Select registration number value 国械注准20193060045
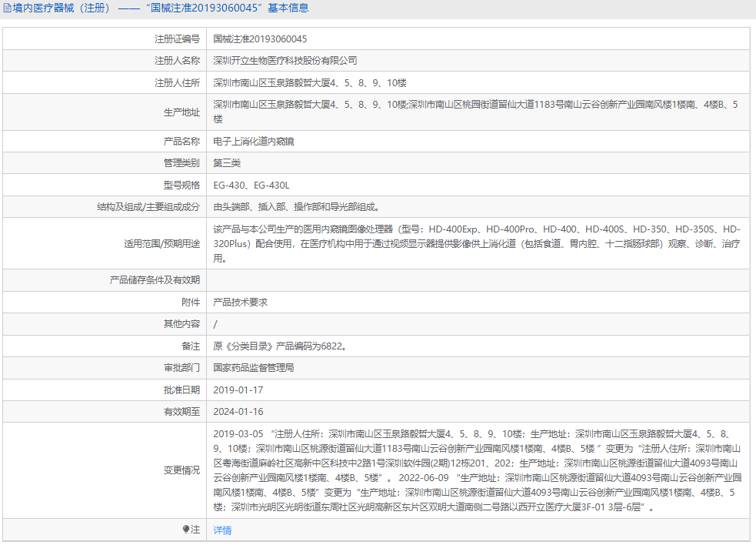The width and height of the screenshot is (756, 545). pos(260,39)
